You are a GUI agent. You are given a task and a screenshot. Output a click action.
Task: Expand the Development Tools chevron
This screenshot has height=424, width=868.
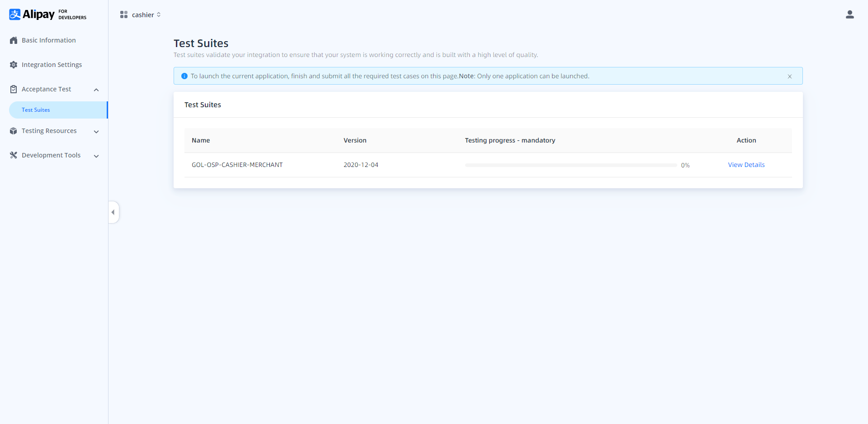coord(96,156)
